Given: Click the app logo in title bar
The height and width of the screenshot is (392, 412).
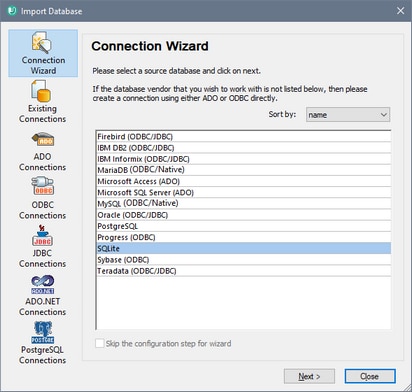Looking at the screenshot, I should click(x=12, y=11).
